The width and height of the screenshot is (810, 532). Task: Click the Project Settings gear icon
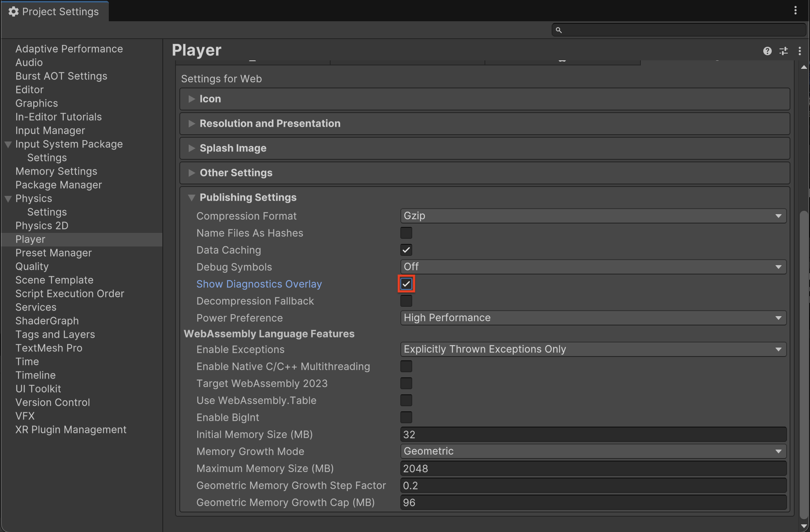click(14, 11)
